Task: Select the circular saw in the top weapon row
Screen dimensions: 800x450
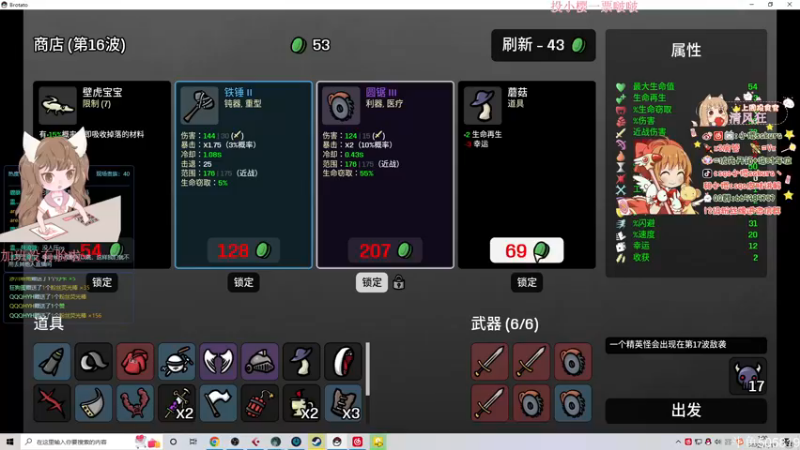Action: (x=572, y=361)
